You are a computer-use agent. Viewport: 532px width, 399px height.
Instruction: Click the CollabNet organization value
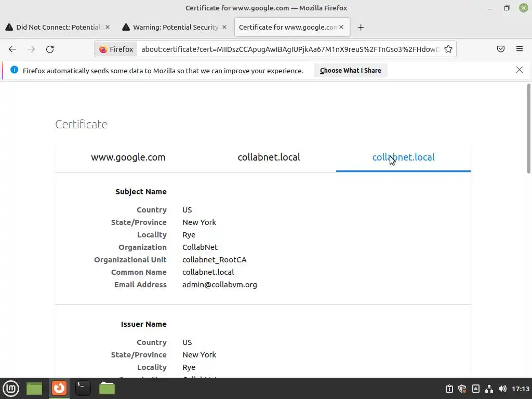[x=200, y=247]
